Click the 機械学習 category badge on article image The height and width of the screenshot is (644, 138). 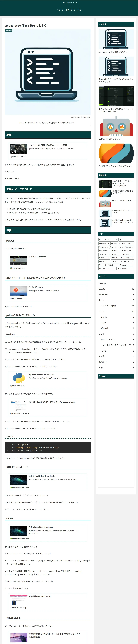point(8,31)
